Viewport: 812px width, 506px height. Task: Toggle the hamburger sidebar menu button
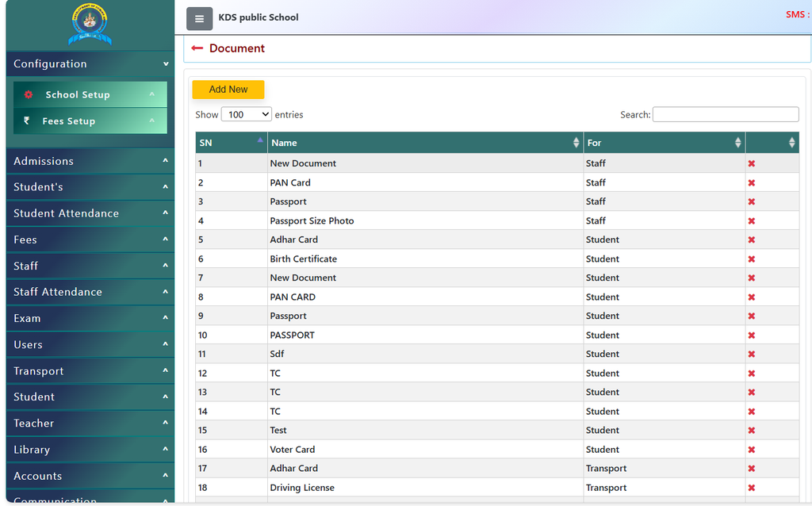[199, 19]
